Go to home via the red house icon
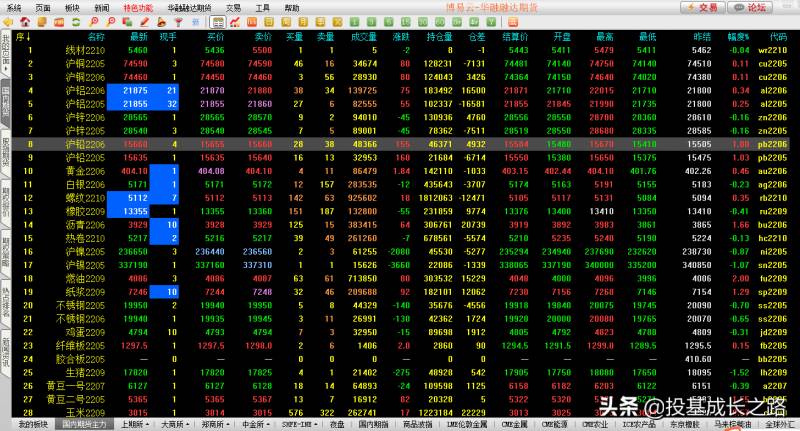 [25, 22]
